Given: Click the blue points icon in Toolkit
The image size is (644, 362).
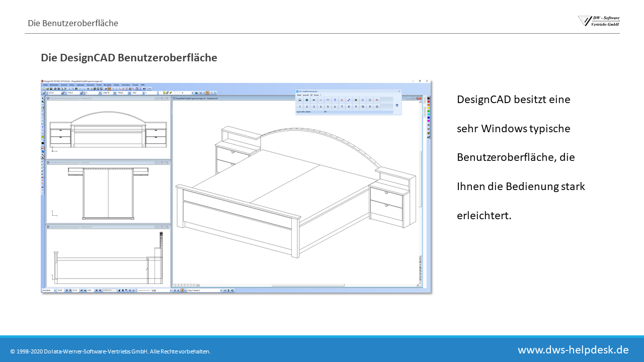Looking at the screenshot, I should point(349,100).
